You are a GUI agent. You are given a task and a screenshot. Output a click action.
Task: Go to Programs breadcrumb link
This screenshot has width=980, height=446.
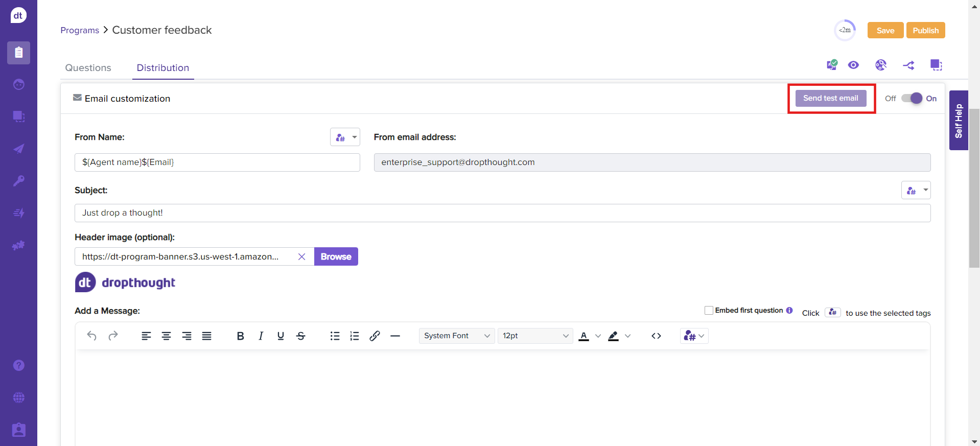pyautogui.click(x=80, y=31)
